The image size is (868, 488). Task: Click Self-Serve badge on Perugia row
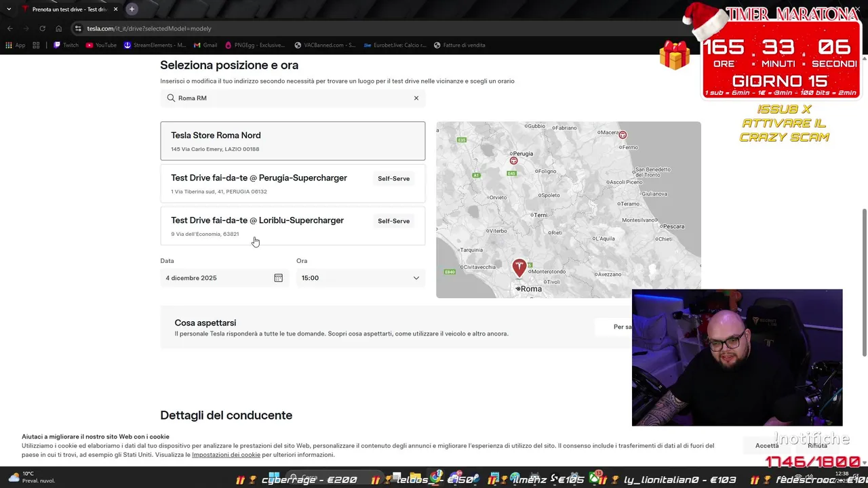click(x=394, y=179)
